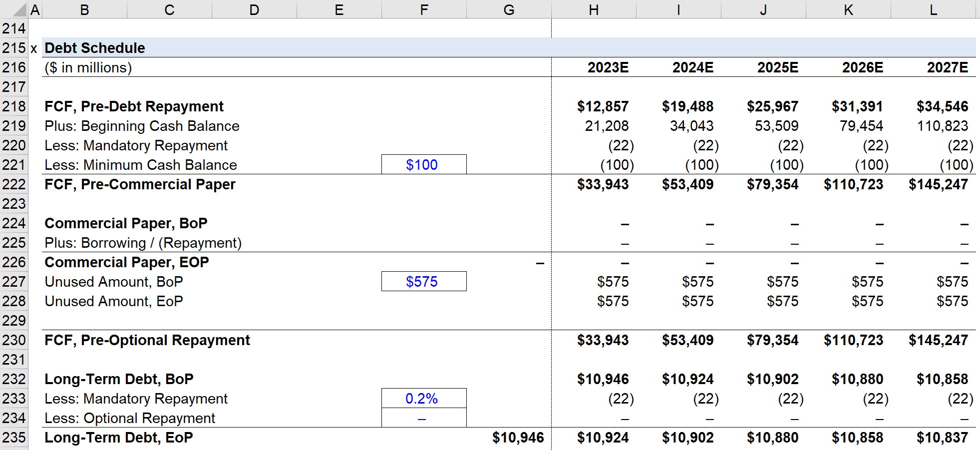980x450 pixels.
Task: Select 2023E FCF value $12,857
Action: click(x=603, y=106)
